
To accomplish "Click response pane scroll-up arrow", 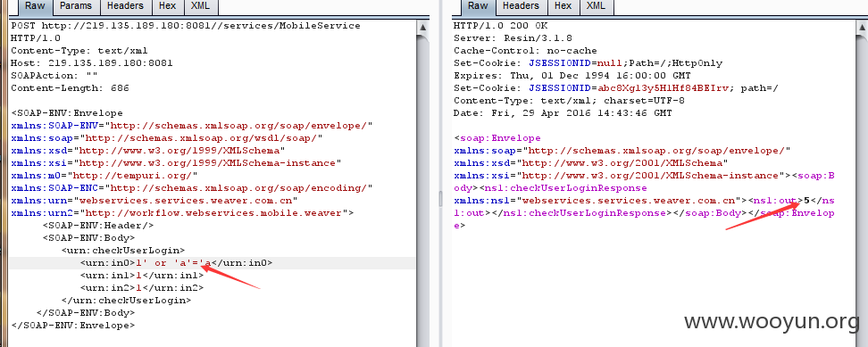I will tap(862, 27).
